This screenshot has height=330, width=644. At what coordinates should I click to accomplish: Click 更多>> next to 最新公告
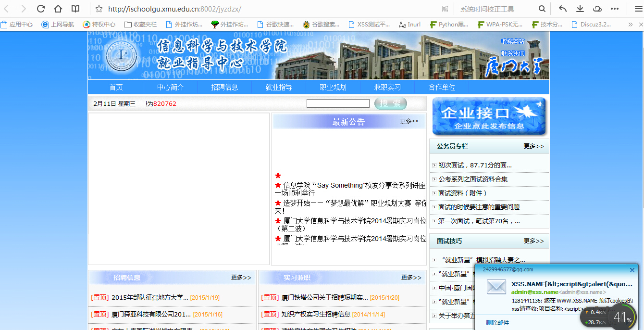[409, 121]
